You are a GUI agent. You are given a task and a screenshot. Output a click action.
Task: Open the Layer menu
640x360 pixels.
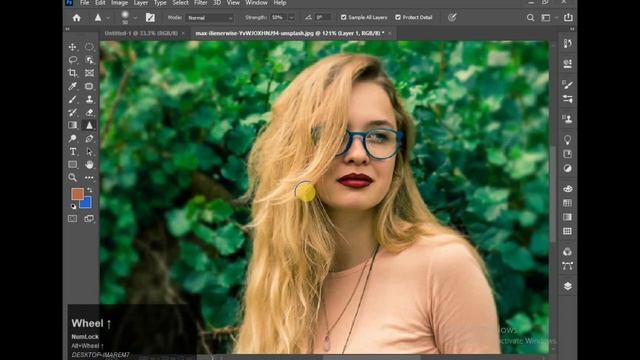point(141,3)
